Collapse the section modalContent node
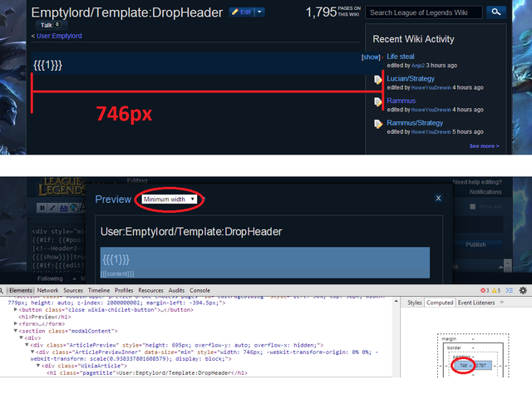The height and width of the screenshot is (394, 532). pos(16,331)
